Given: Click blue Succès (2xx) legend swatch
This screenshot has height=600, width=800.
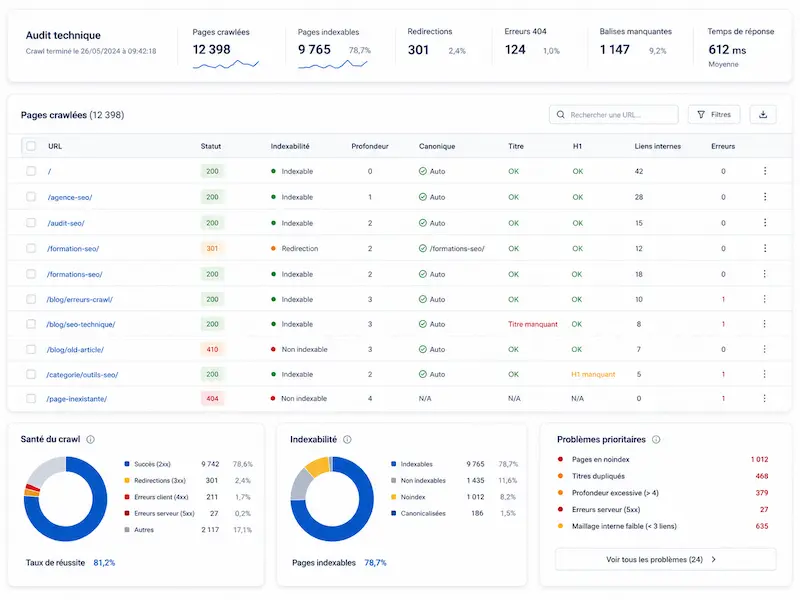Looking at the screenshot, I should pyautogui.click(x=127, y=464).
